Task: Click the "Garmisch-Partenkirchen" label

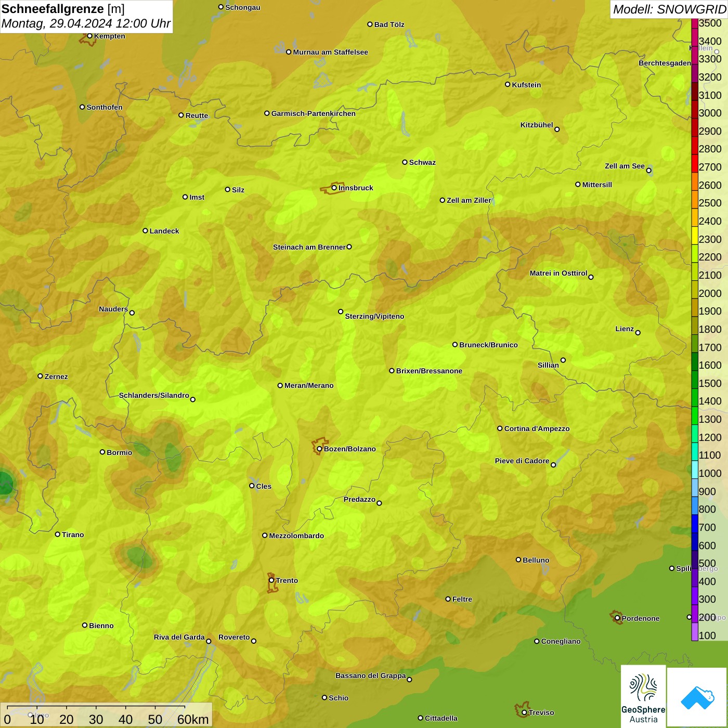Action: click(x=314, y=113)
